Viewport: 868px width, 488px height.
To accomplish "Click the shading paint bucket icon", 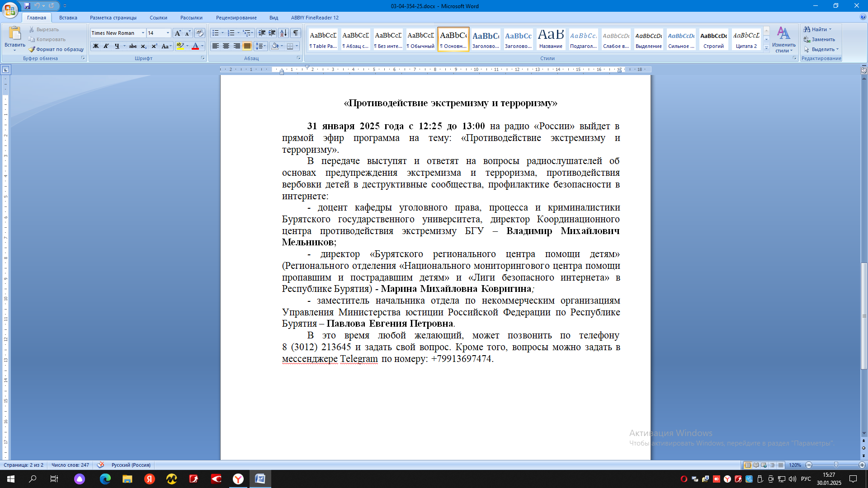I will coord(275,46).
